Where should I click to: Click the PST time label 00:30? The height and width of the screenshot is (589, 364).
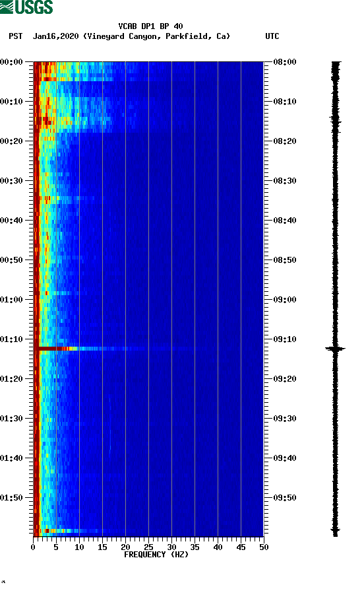click(12, 181)
